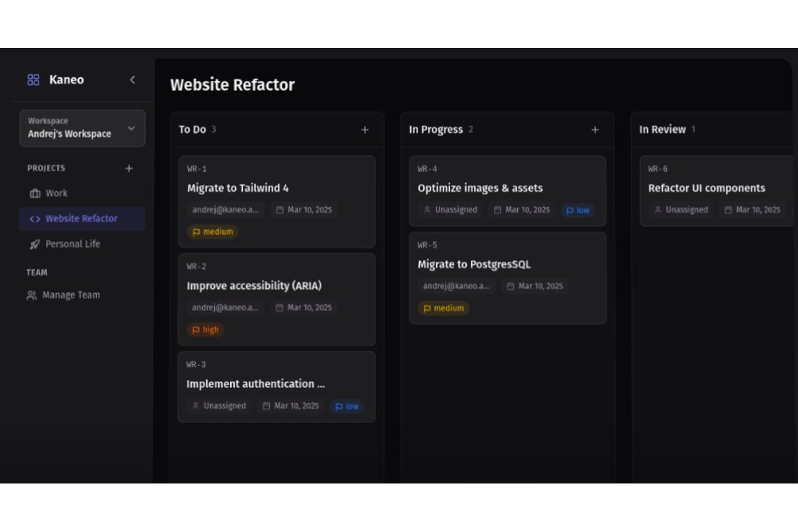Open the Implement authentication card
Screen dimensions: 798x532
click(x=277, y=386)
